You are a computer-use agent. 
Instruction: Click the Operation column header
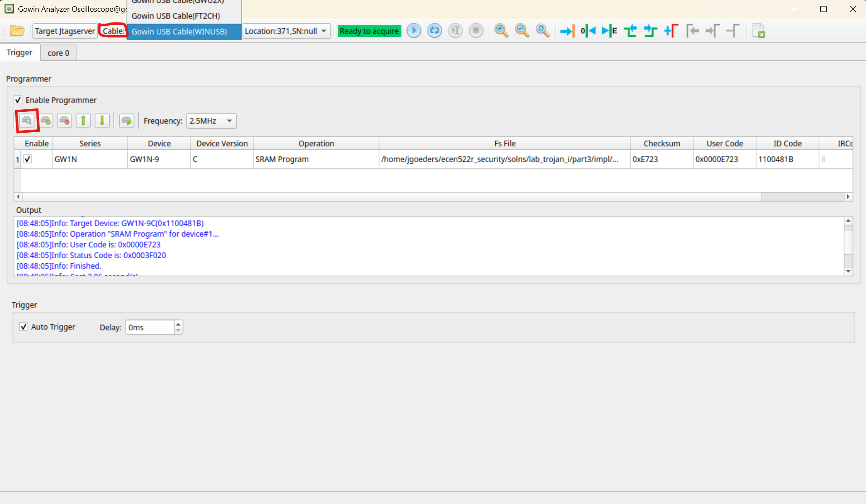point(316,143)
